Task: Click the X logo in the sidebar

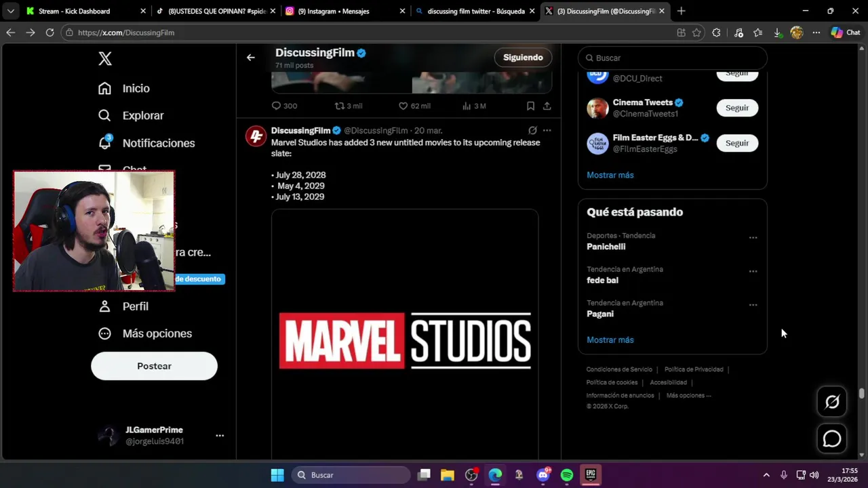Action: [x=105, y=58]
